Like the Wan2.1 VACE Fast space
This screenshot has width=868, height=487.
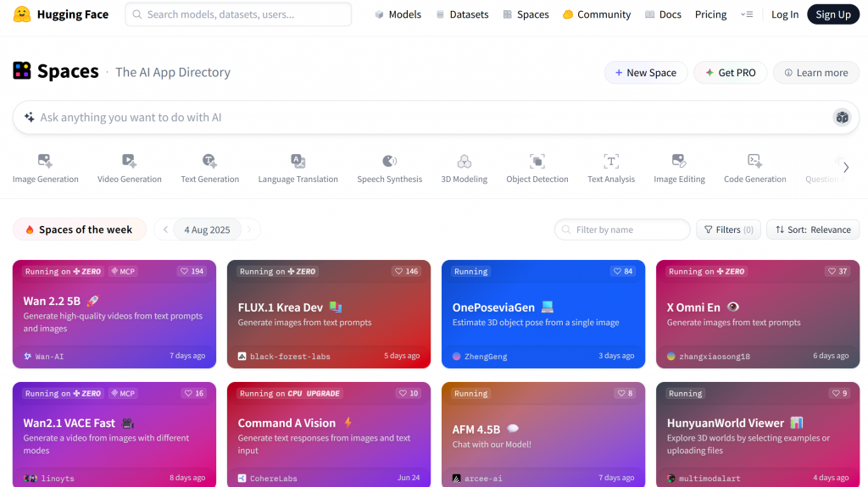click(194, 394)
